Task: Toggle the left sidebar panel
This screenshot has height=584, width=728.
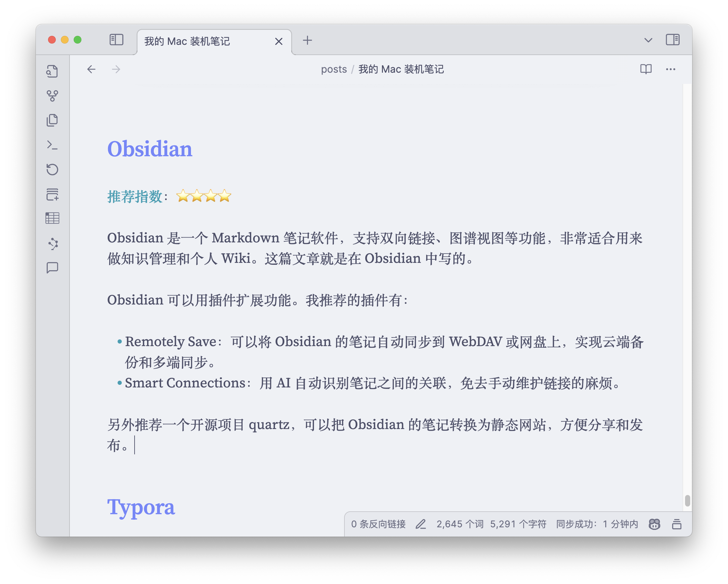Action: pyautogui.click(x=117, y=40)
